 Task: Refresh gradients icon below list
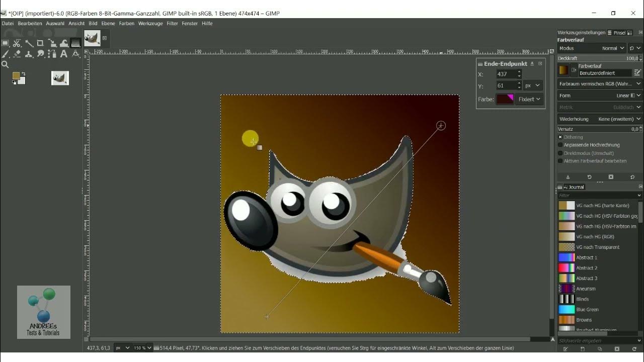pos(634,349)
